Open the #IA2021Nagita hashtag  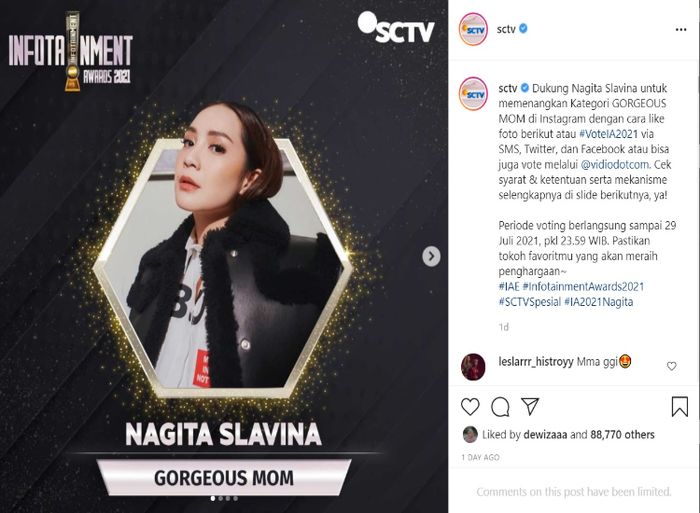point(599,302)
